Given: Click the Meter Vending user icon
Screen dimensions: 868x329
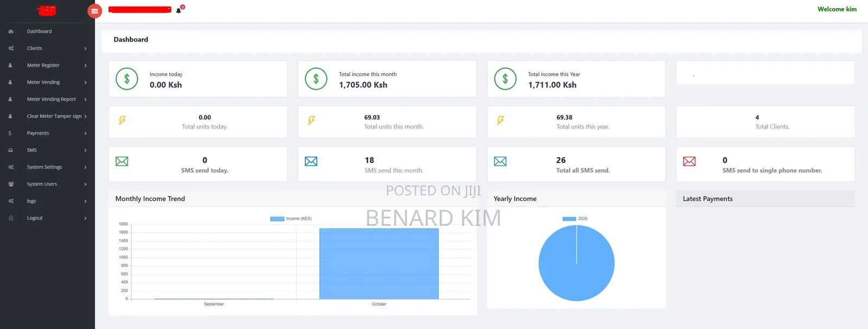Looking at the screenshot, I should click(x=10, y=83).
